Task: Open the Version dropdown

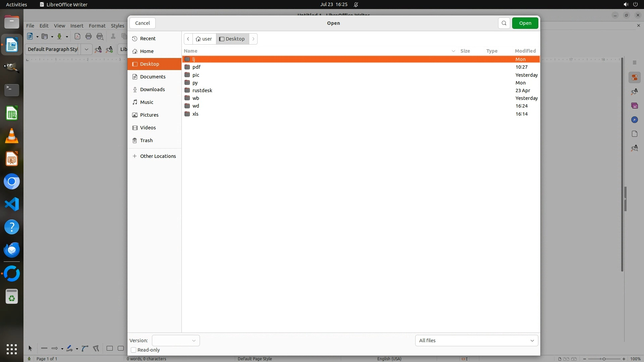Action: coord(176,341)
